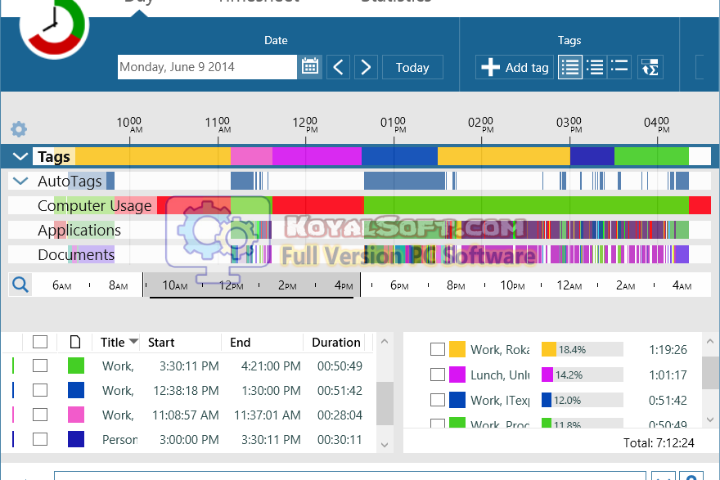The height and width of the screenshot is (480, 720).
Task: Click the 4:21:00 PM end time cell
Action: coord(271,366)
